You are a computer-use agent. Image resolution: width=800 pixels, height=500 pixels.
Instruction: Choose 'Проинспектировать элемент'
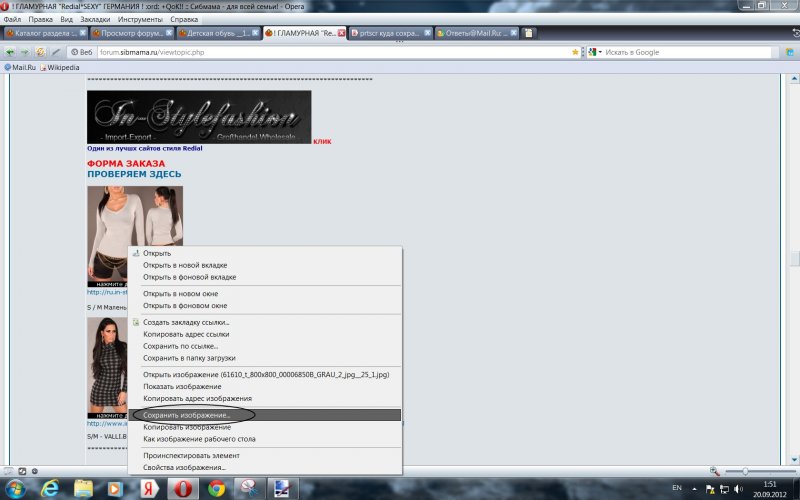click(265, 456)
